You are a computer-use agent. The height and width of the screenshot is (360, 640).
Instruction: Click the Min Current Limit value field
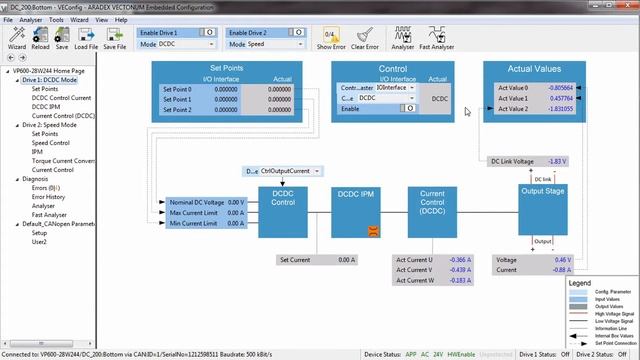click(x=236, y=223)
